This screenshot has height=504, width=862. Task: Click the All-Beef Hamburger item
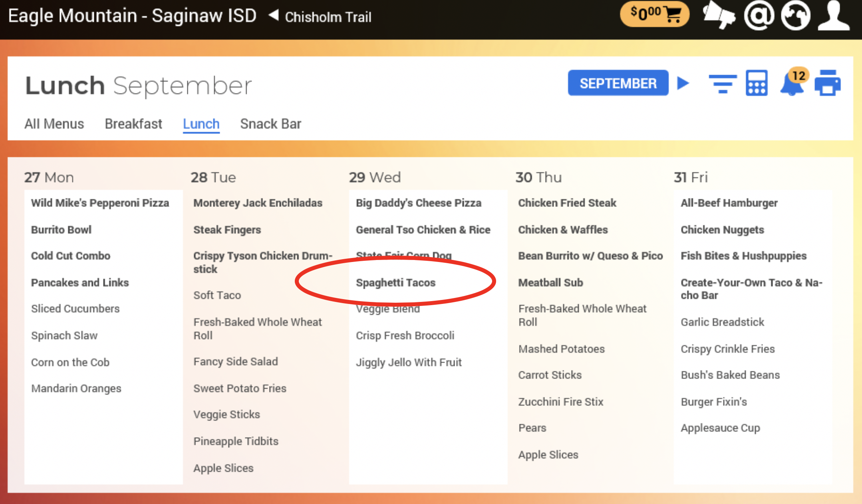[x=729, y=203]
